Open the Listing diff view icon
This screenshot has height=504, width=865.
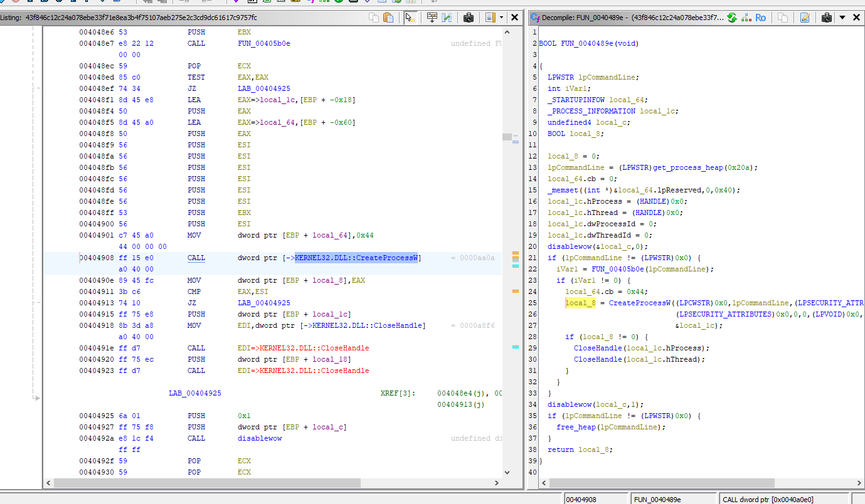click(x=447, y=18)
